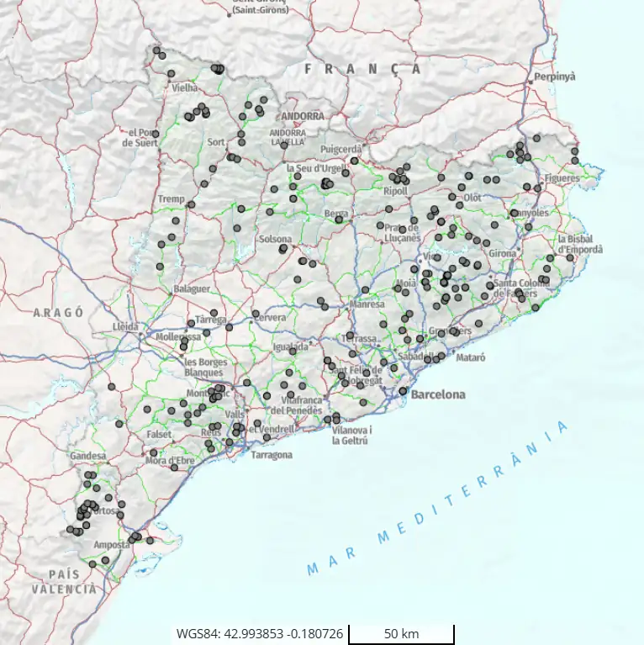Click the Banyoles label
The height and width of the screenshot is (645, 644).
531,213
